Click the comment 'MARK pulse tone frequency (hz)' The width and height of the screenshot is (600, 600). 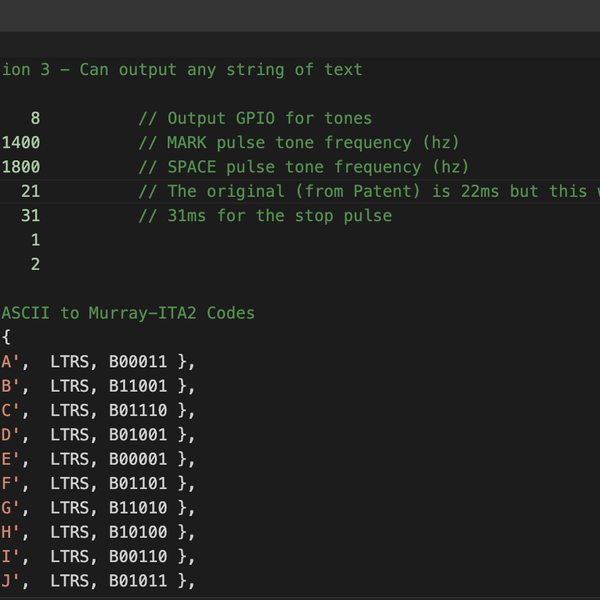click(299, 143)
